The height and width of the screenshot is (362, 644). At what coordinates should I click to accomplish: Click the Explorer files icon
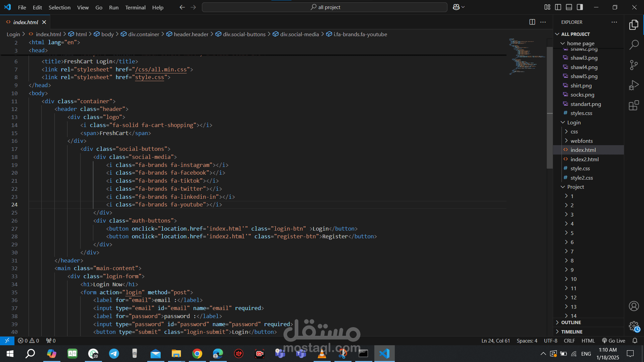pyautogui.click(x=634, y=24)
